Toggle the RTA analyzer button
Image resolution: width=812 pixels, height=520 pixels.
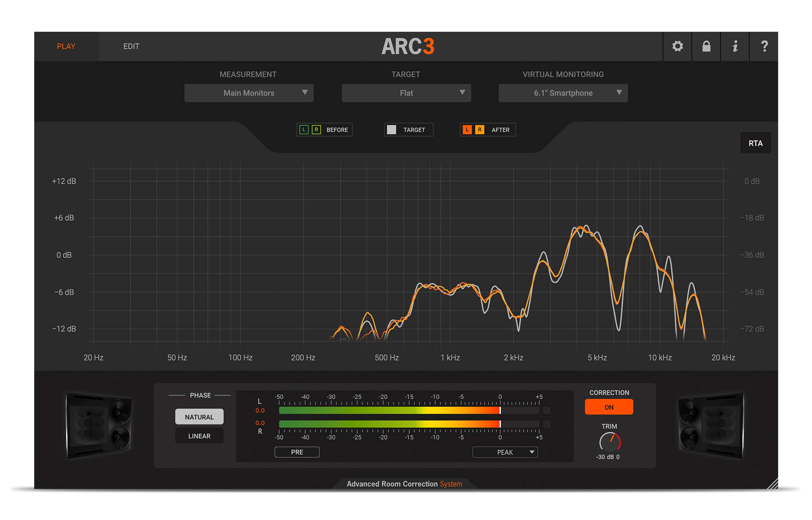click(x=755, y=143)
